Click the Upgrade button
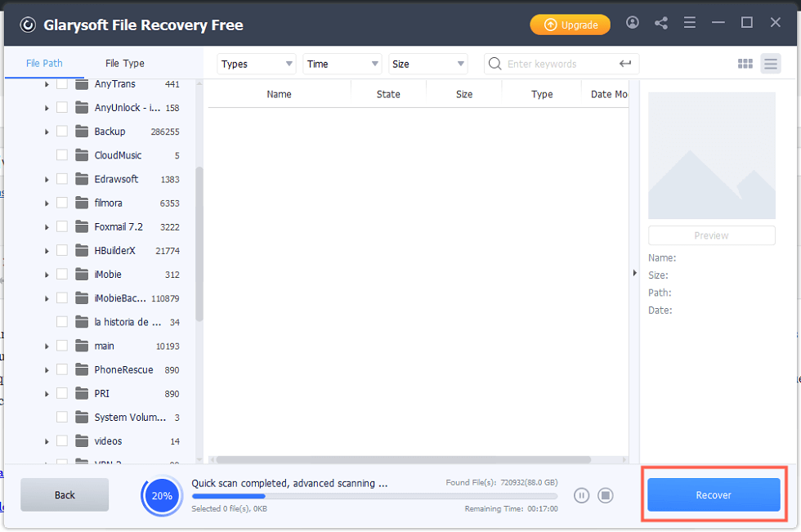This screenshot has height=532, width=801. click(x=571, y=25)
